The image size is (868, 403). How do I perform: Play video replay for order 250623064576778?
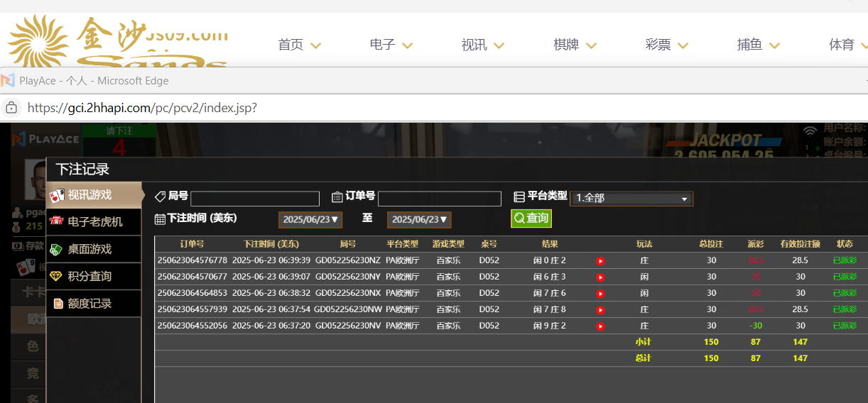point(600,261)
